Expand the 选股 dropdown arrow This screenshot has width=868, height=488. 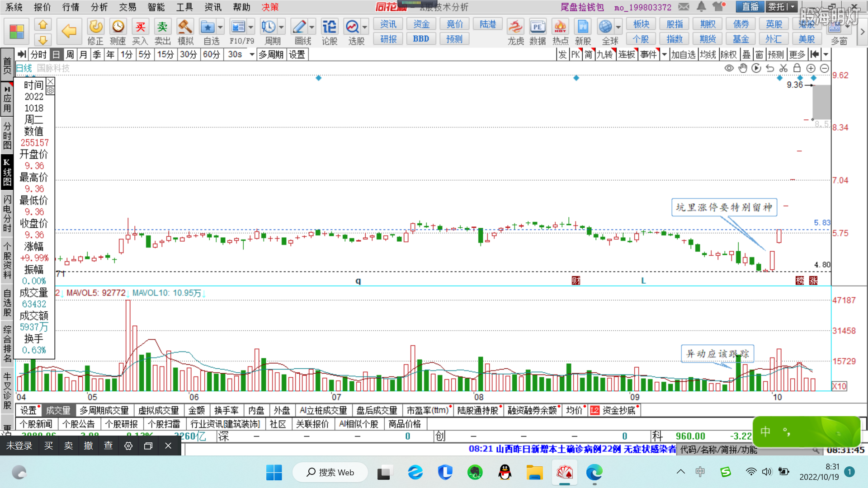click(x=364, y=27)
